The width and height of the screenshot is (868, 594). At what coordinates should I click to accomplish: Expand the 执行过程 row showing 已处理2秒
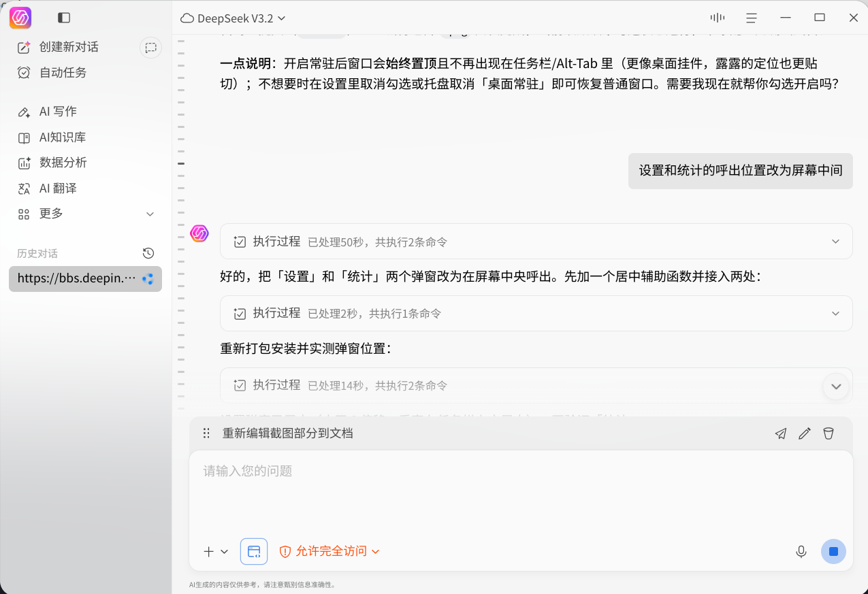pyautogui.click(x=536, y=314)
